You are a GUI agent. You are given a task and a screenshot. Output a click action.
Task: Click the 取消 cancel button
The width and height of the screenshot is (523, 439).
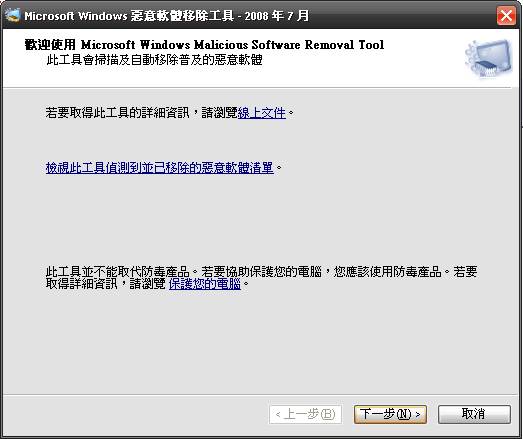point(474,414)
